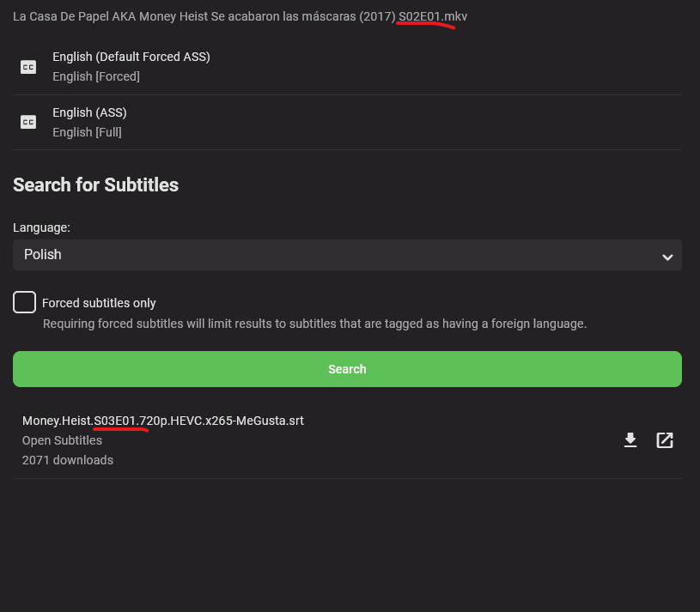Click the forced subtitles help description text

pos(314,324)
